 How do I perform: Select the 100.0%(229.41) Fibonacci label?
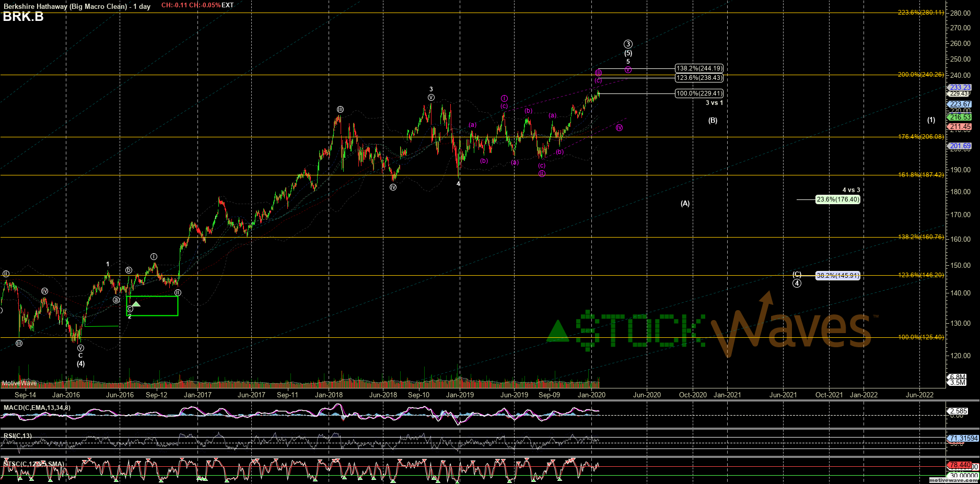pyautogui.click(x=699, y=93)
